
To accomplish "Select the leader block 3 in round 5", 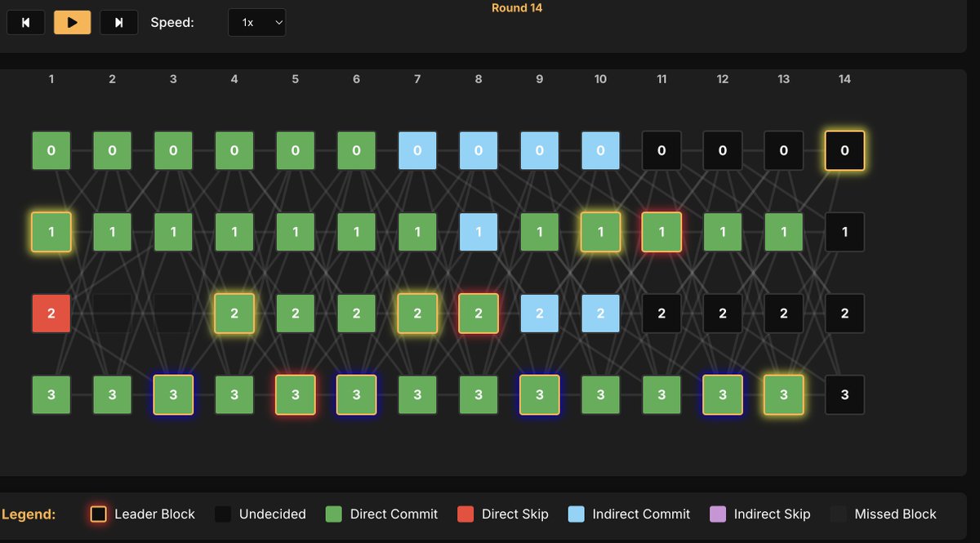I will click(x=296, y=395).
